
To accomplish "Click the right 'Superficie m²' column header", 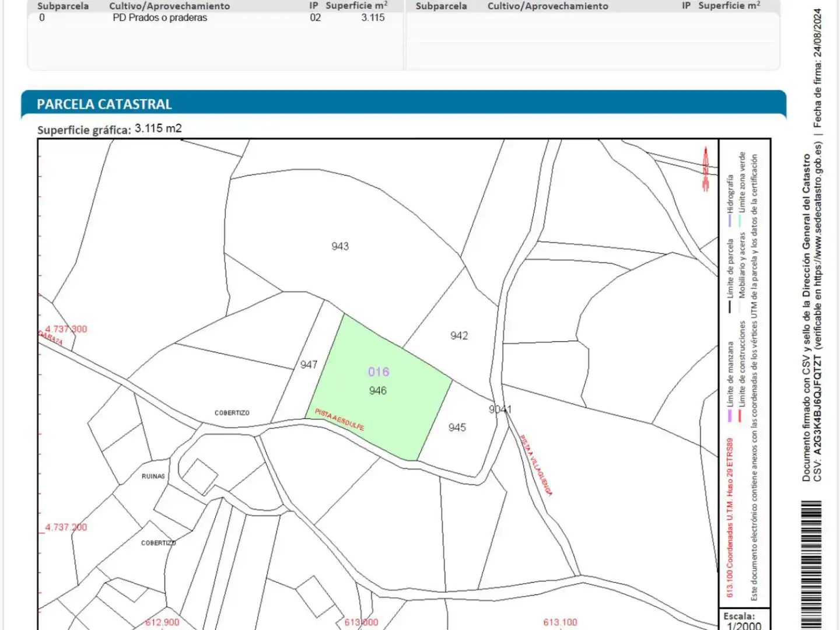I will [x=729, y=5].
